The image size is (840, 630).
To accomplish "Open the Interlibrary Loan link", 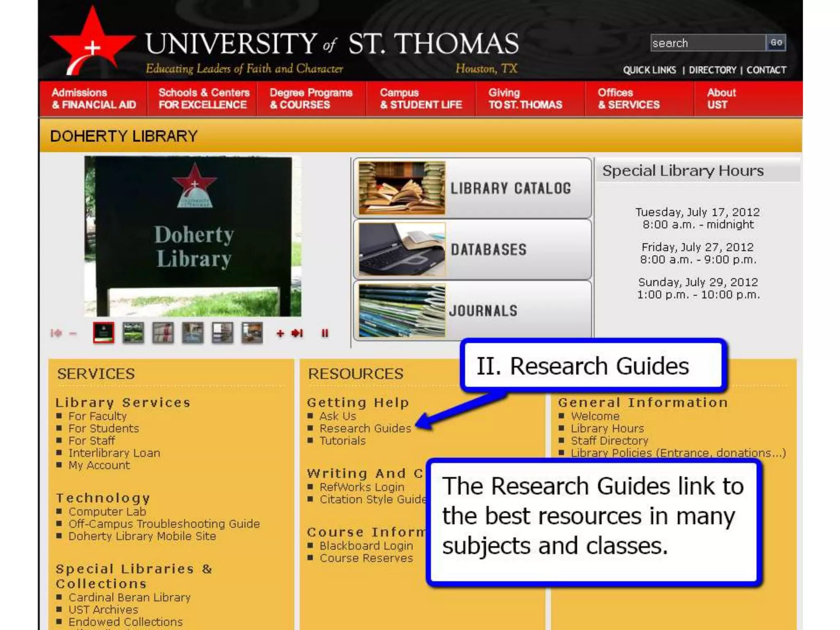I will click(x=114, y=453).
